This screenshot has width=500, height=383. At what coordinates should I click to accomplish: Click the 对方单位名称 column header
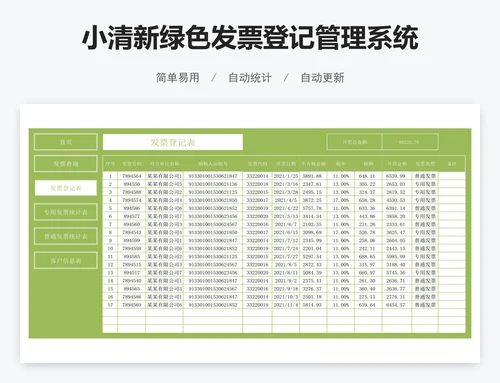coord(164,164)
